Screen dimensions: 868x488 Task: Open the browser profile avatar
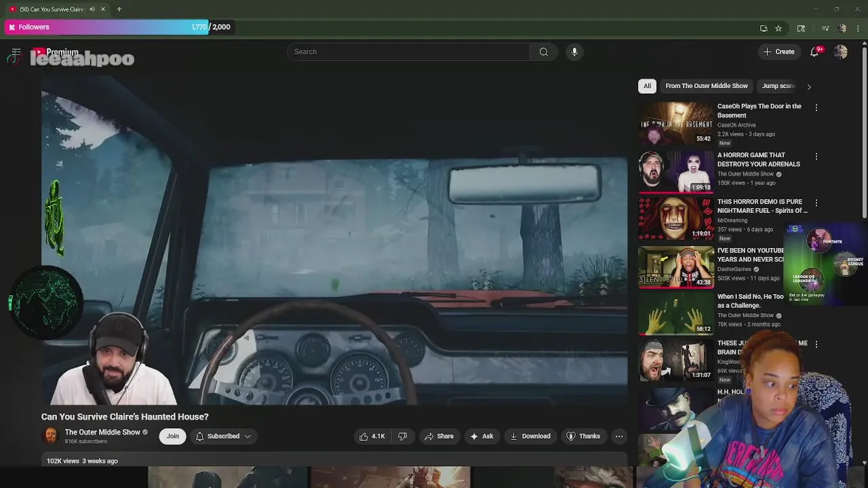click(x=842, y=28)
